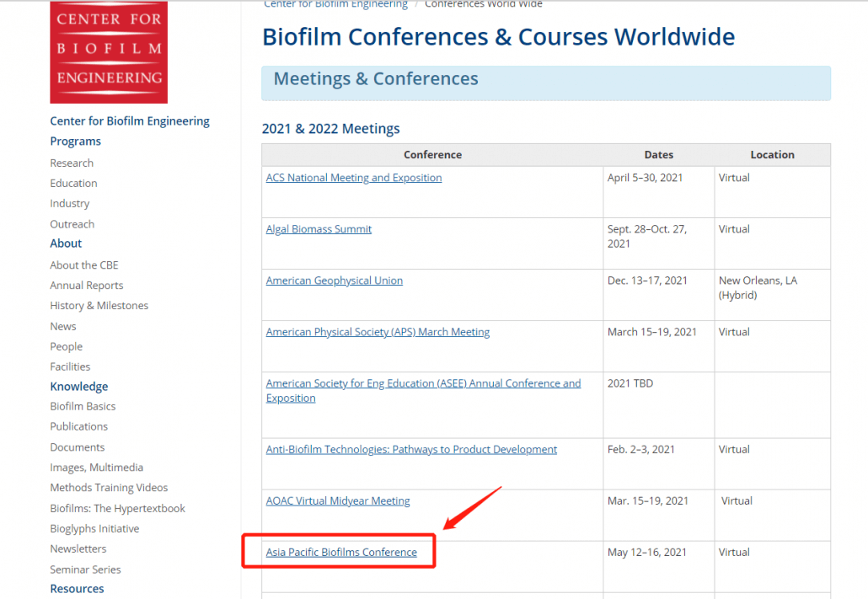This screenshot has width=868, height=599.
Task: Select Publications in the sidebar
Action: [79, 427]
